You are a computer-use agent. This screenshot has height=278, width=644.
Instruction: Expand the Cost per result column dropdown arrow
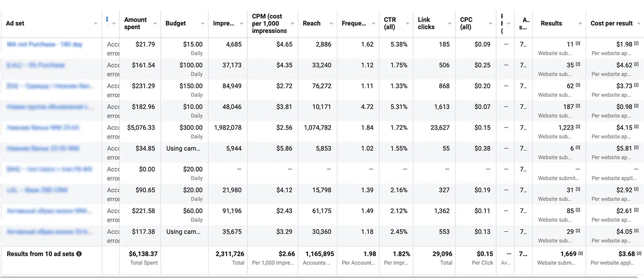click(x=638, y=24)
